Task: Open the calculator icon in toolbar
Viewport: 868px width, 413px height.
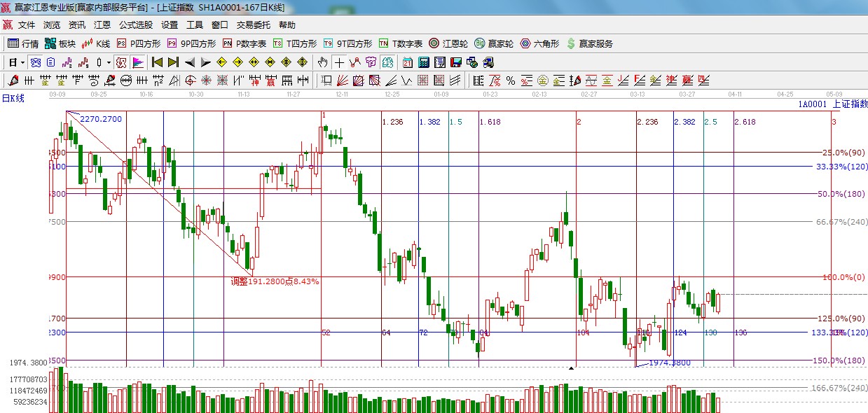Action: (423, 62)
